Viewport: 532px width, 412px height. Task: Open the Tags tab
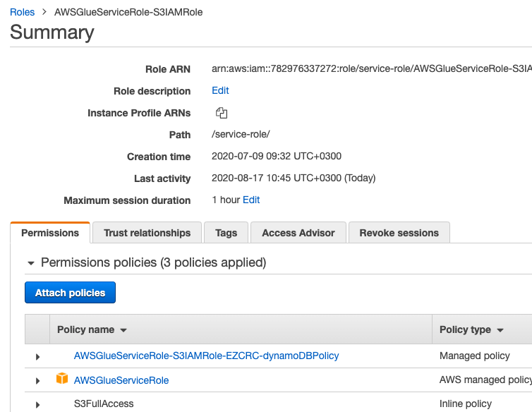point(226,233)
